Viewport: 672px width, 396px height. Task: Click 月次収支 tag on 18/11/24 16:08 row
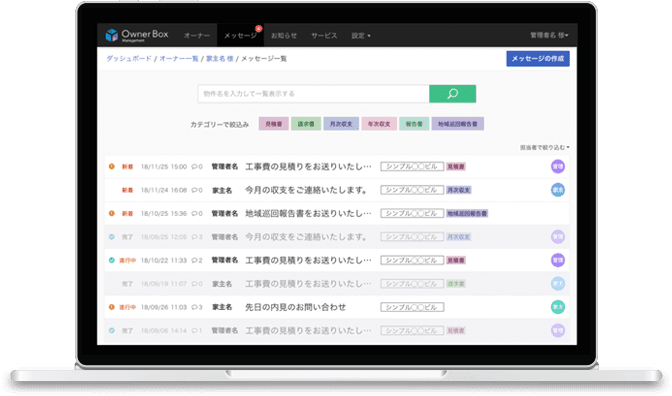tap(459, 190)
